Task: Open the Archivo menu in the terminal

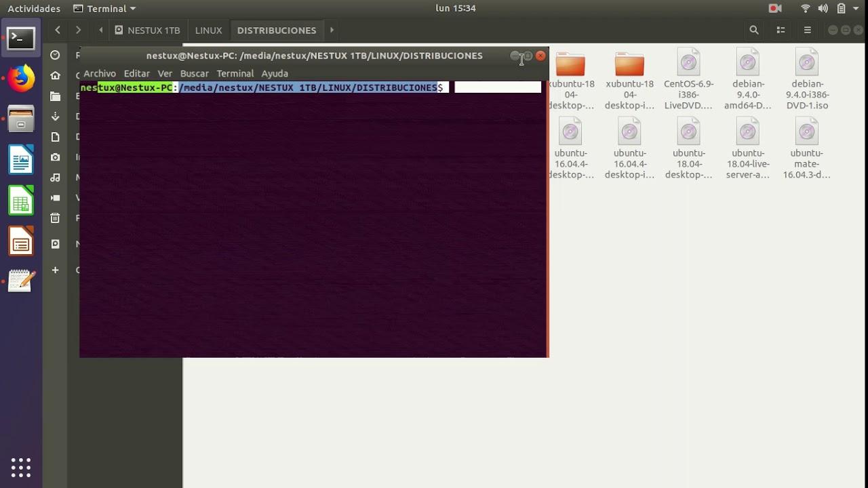Action: tap(99, 73)
